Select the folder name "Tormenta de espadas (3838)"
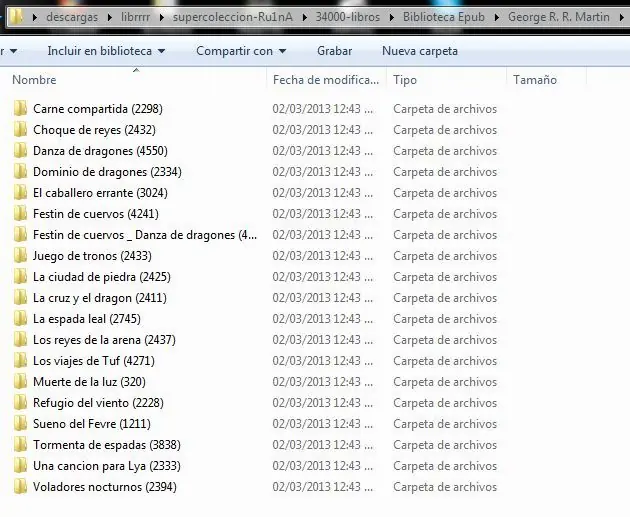 pos(106,445)
